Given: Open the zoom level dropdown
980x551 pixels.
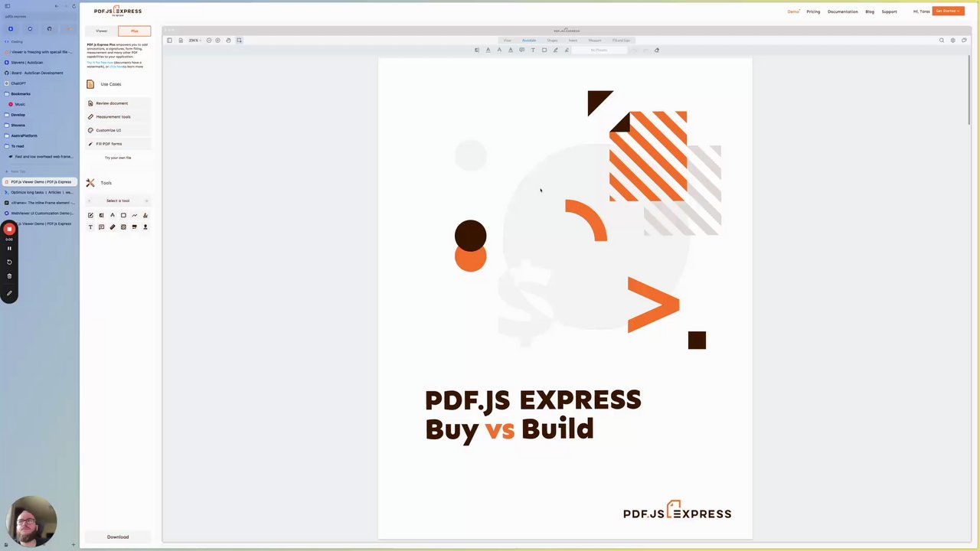Looking at the screenshot, I should pos(194,41).
